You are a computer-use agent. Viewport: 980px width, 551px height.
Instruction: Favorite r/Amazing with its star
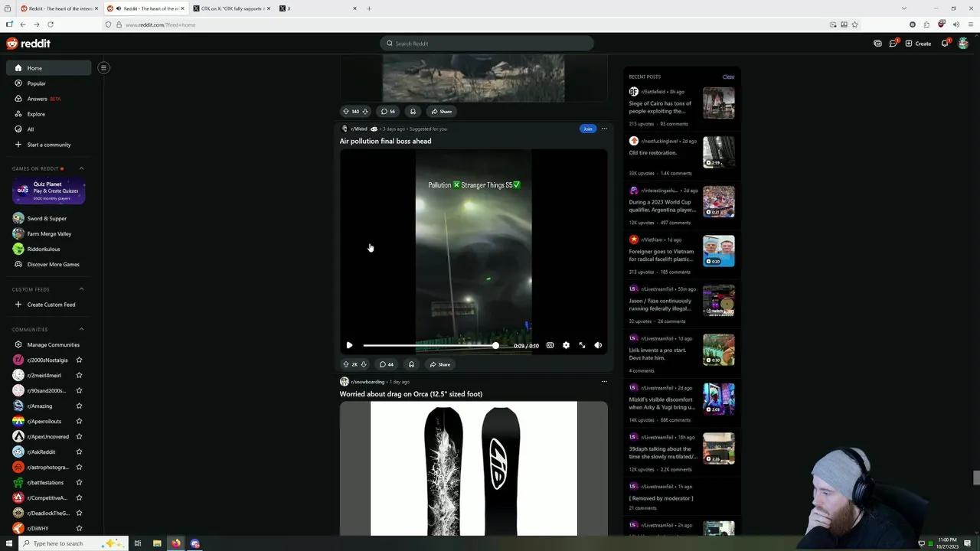[x=79, y=406]
